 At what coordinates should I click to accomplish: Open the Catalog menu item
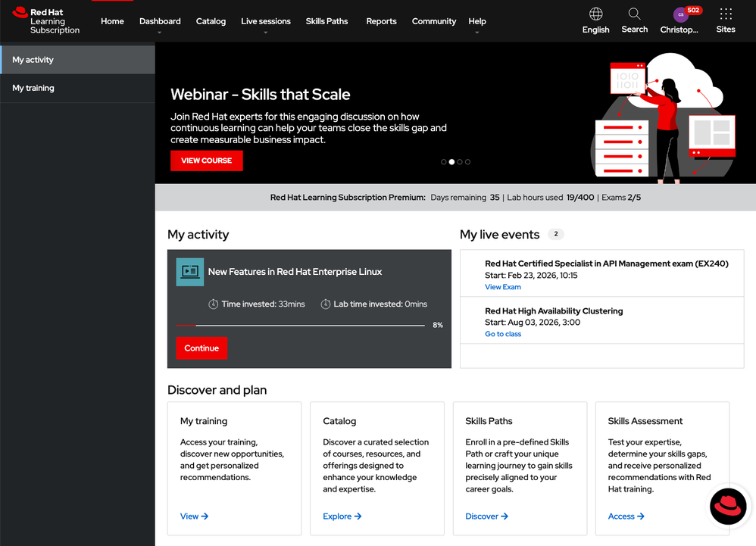[211, 21]
